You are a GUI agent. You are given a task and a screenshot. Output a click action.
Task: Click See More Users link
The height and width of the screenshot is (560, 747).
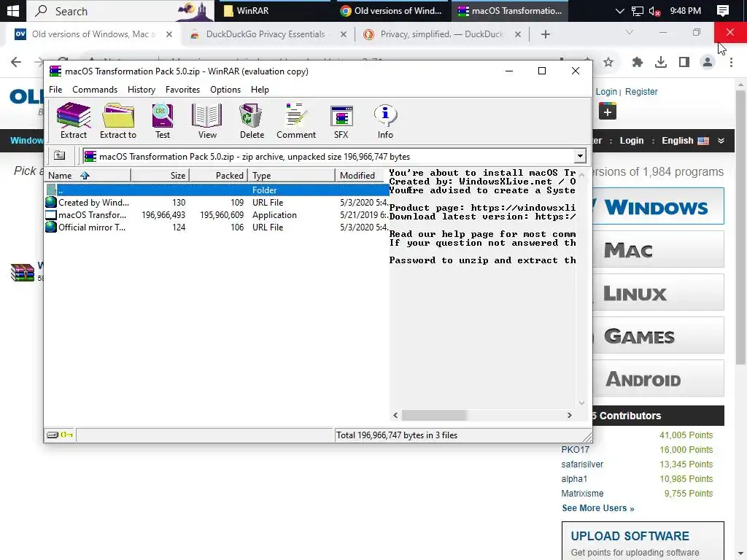[x=598, y=508]
